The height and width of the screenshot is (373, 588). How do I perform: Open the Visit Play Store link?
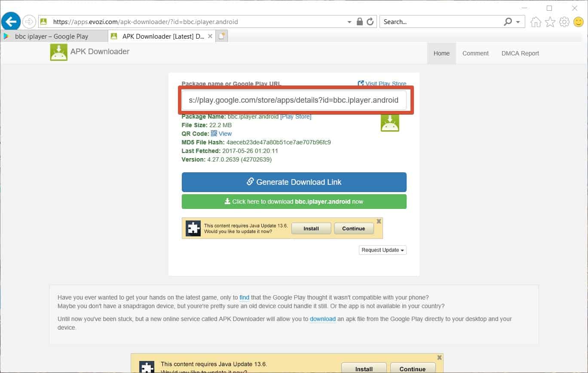point(382,84)
